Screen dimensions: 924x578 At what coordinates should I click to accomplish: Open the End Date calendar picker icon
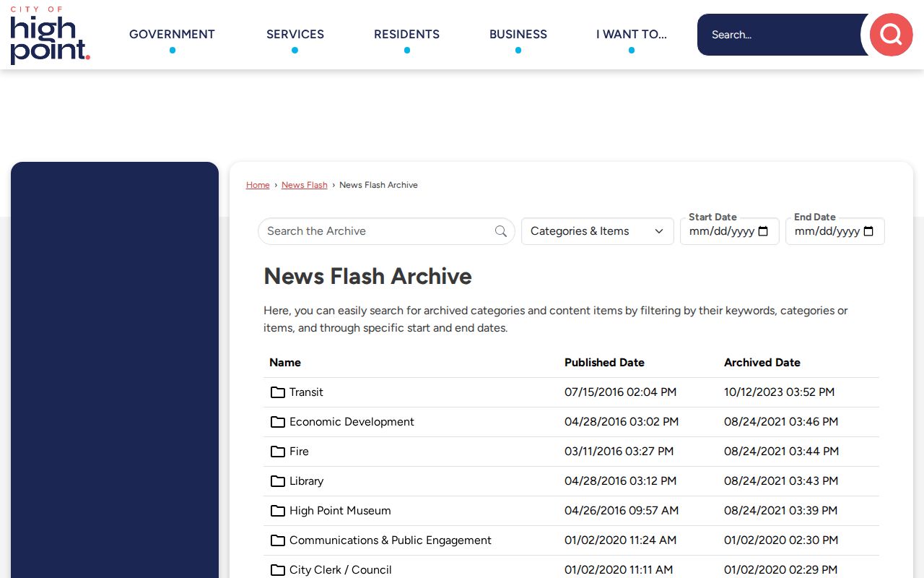pyautogui.click(x=868, y=231)
